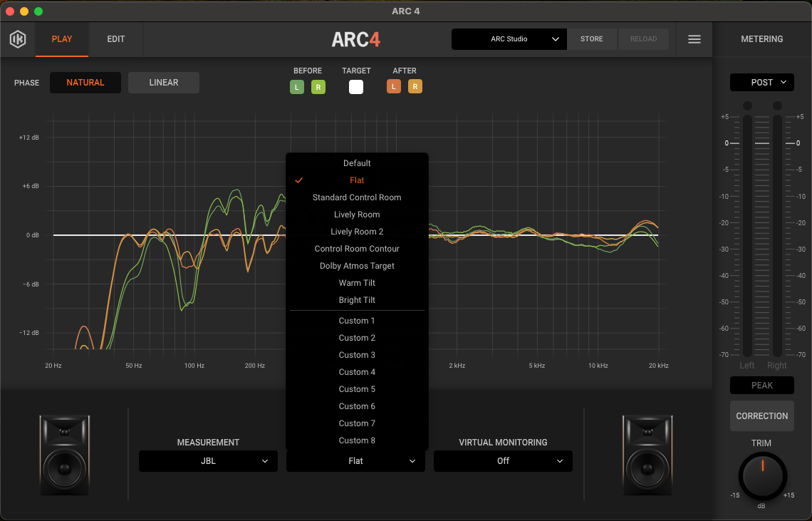Select Natural phase mode
Image resolution: width=812 pixels, height=521 pixels.
pos(85,83)
